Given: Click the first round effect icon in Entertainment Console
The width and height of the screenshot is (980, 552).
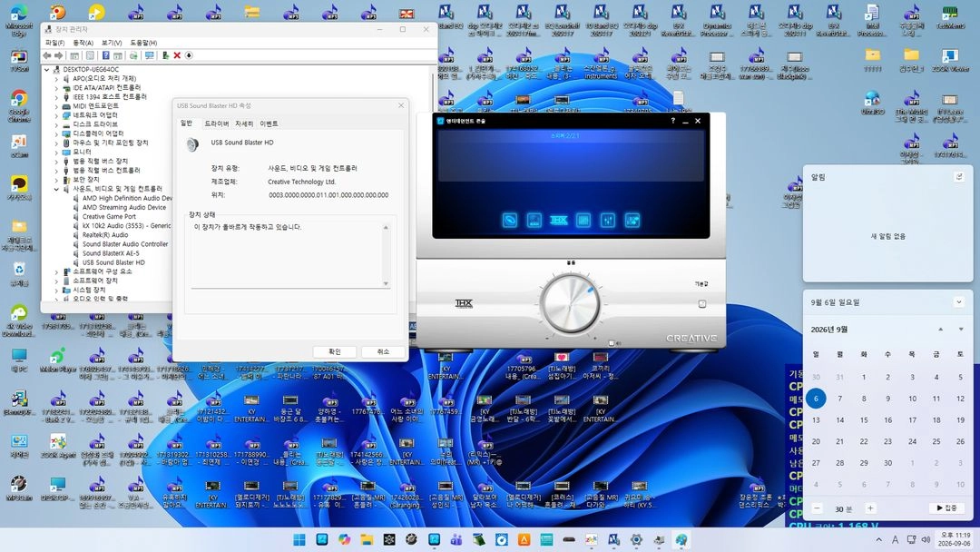Looking at the screenshot, I should coord(509,220).
